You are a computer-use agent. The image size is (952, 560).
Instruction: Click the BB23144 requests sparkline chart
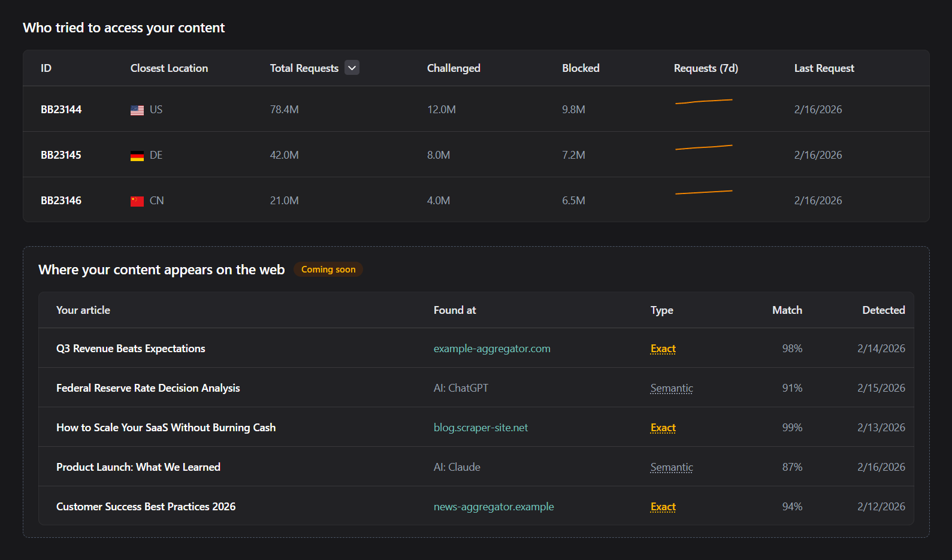point(703,102)
